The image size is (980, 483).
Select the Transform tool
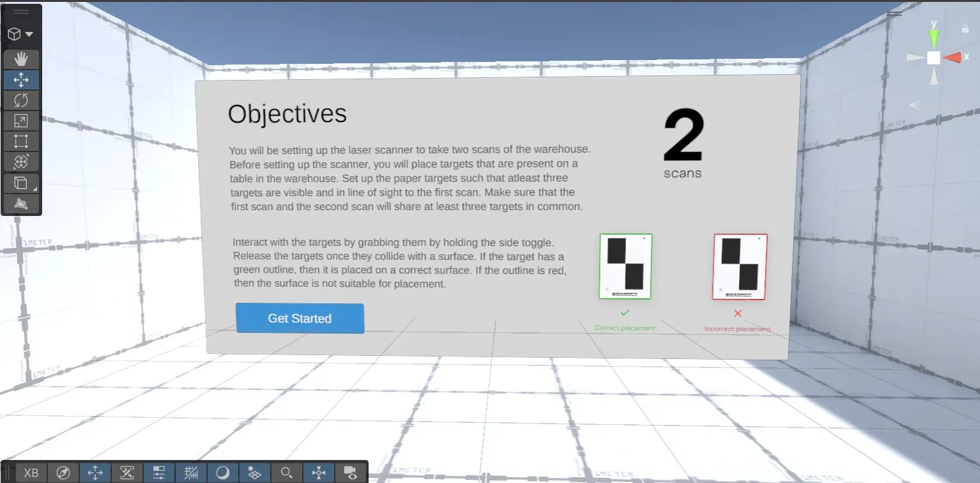tap(21, 162)
